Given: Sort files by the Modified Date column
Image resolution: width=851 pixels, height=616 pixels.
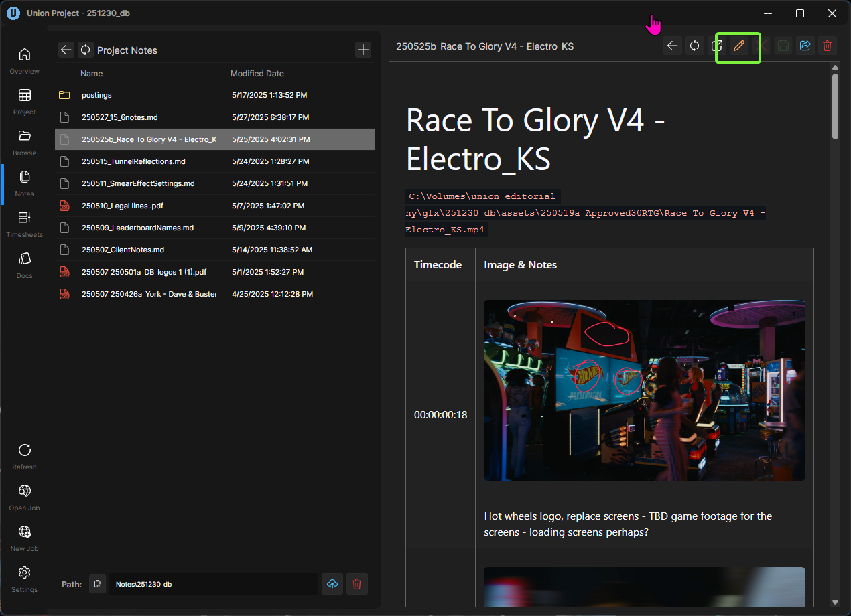Looking at the screenshot, I should point(257,74).
